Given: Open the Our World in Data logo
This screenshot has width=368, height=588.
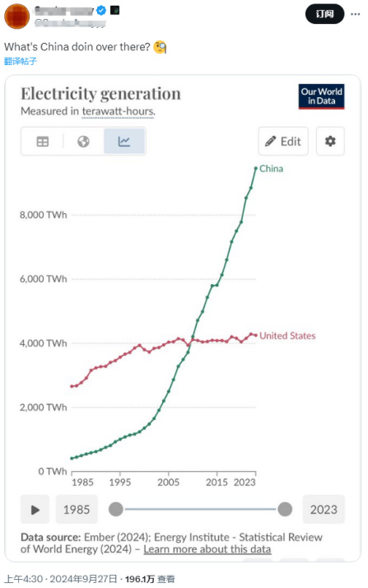Looking at the screenshot, I should (x=321, y=96).
